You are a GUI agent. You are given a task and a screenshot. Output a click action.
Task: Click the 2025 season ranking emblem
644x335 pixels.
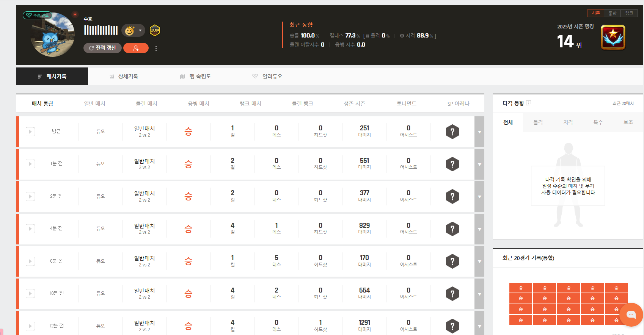[x=613, y=38]
